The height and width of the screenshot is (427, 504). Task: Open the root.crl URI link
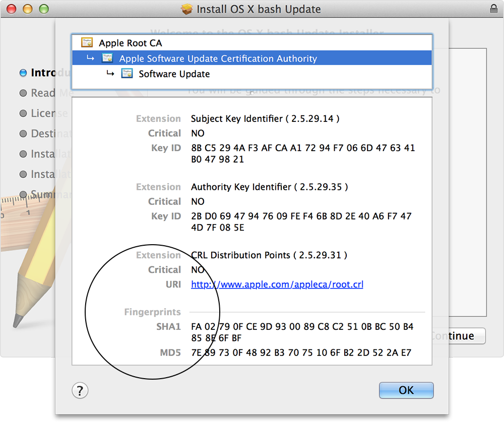[x=277, y=284]
